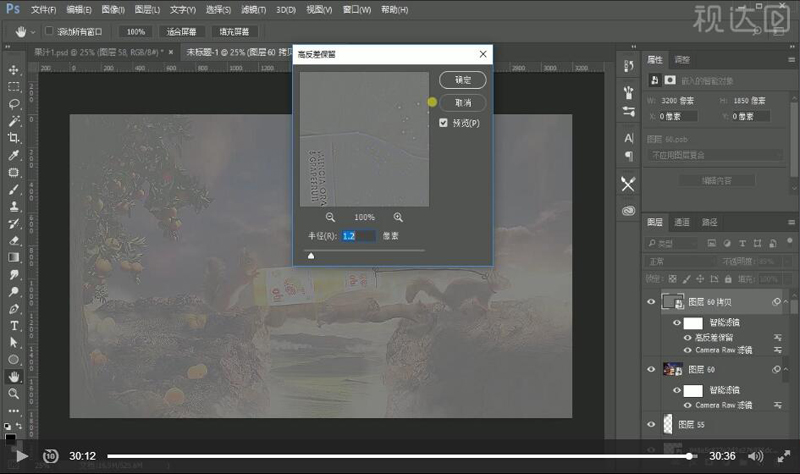Open the 文件(F) menu

click(x=43, y=10)
